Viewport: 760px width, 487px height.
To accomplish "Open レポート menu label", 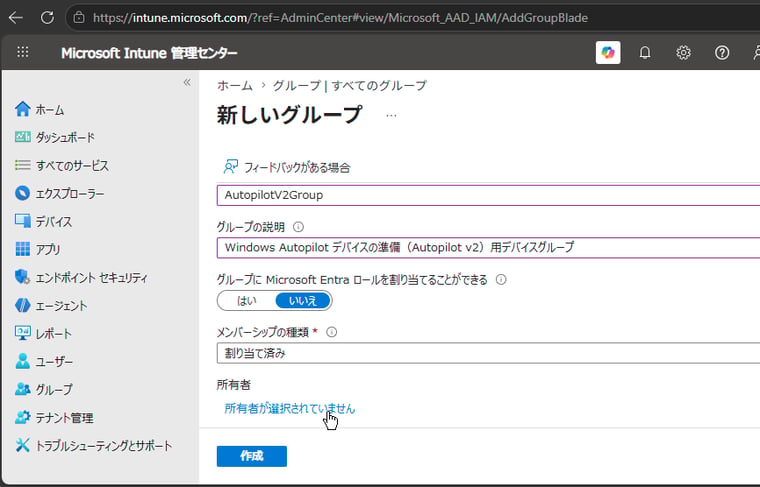I will click(x=54, y=333).
